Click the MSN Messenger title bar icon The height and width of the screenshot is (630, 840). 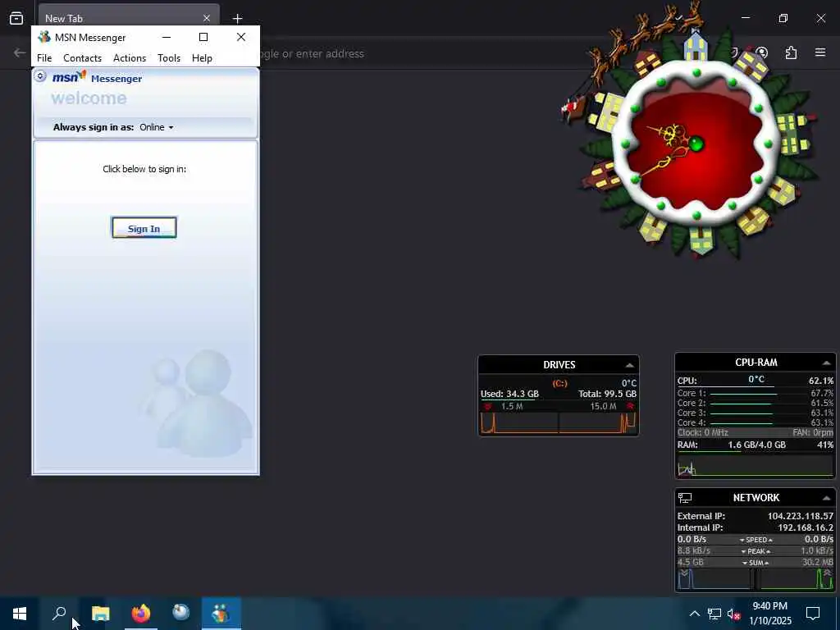44,37
